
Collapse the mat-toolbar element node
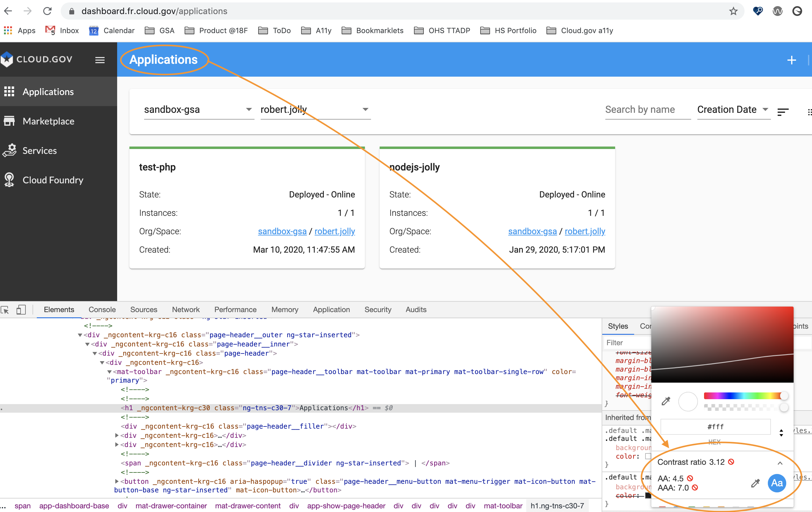point(109,372)
